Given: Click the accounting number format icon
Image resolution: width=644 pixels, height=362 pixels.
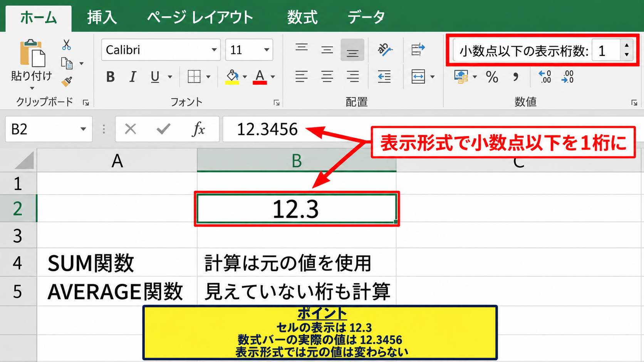Looking at the screenshot, I should click(x=461, y=77).
